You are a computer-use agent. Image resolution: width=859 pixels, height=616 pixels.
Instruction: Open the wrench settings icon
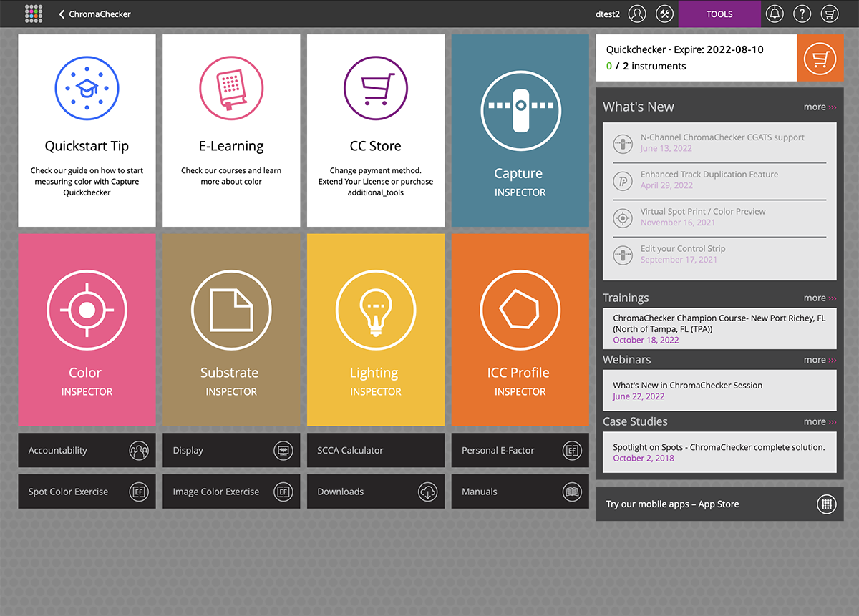pos(664,14)
